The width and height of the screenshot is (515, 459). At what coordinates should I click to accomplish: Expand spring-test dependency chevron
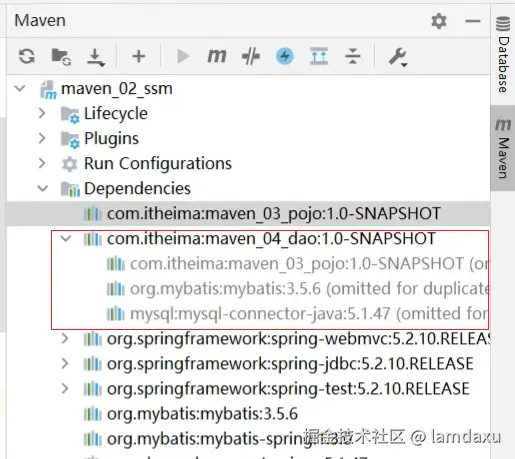point(65,389)
